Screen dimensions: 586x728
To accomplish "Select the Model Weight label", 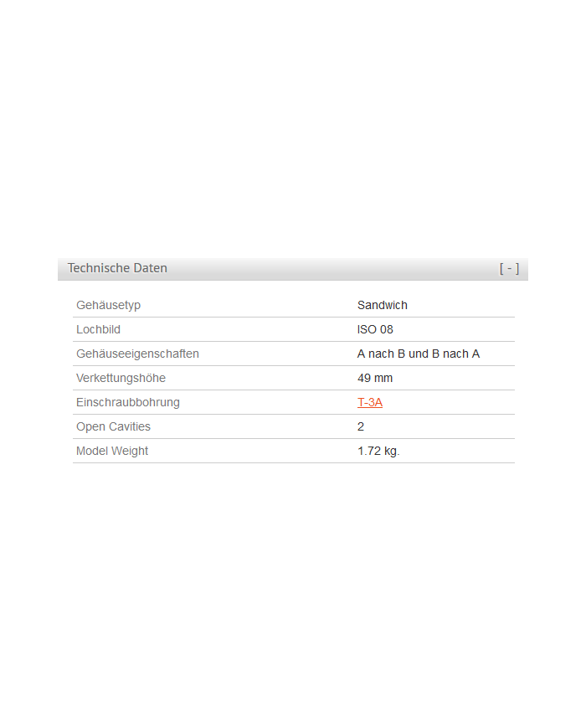I will [111, 451].
